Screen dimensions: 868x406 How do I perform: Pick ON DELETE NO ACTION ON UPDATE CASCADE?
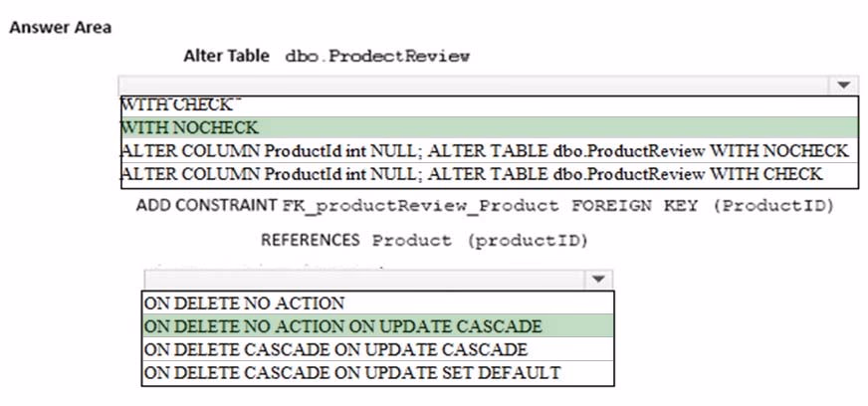point(377,325)
